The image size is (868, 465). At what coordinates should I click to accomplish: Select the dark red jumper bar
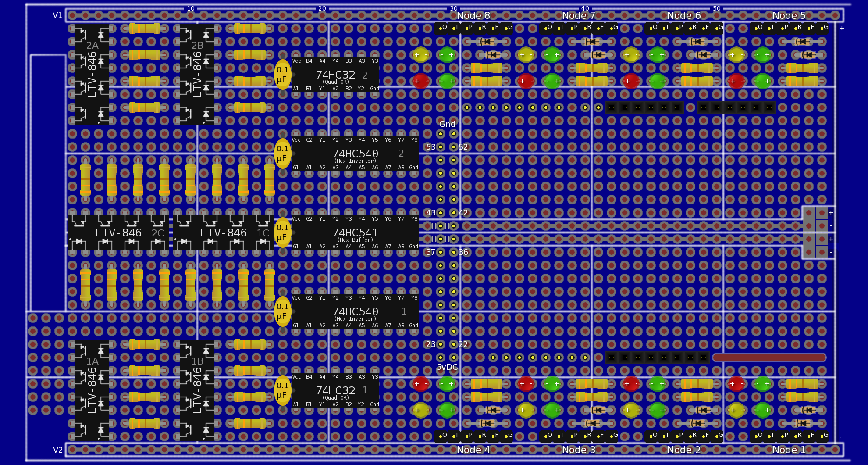(769, 358)
